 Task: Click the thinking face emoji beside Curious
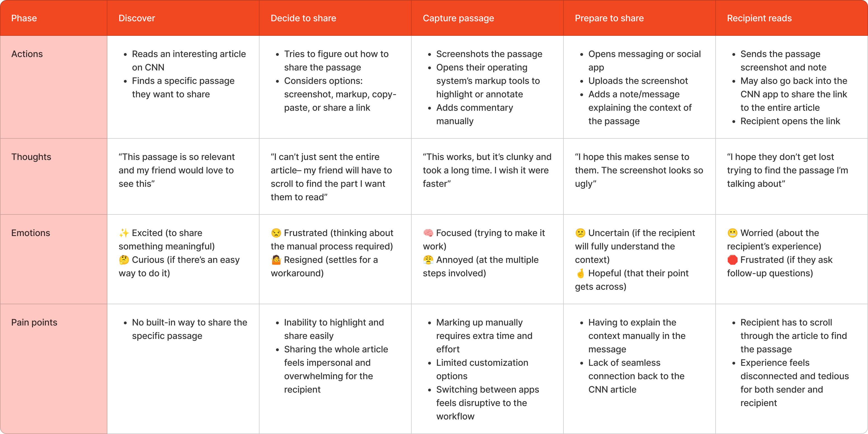click(124, 260)
